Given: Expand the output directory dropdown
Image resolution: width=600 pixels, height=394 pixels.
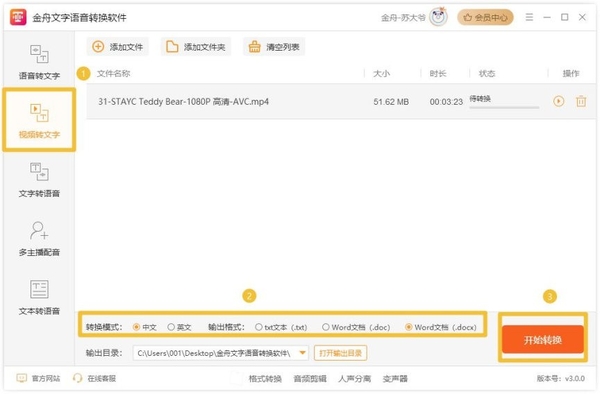Looking at the screenshot, I should pos(302,353).
